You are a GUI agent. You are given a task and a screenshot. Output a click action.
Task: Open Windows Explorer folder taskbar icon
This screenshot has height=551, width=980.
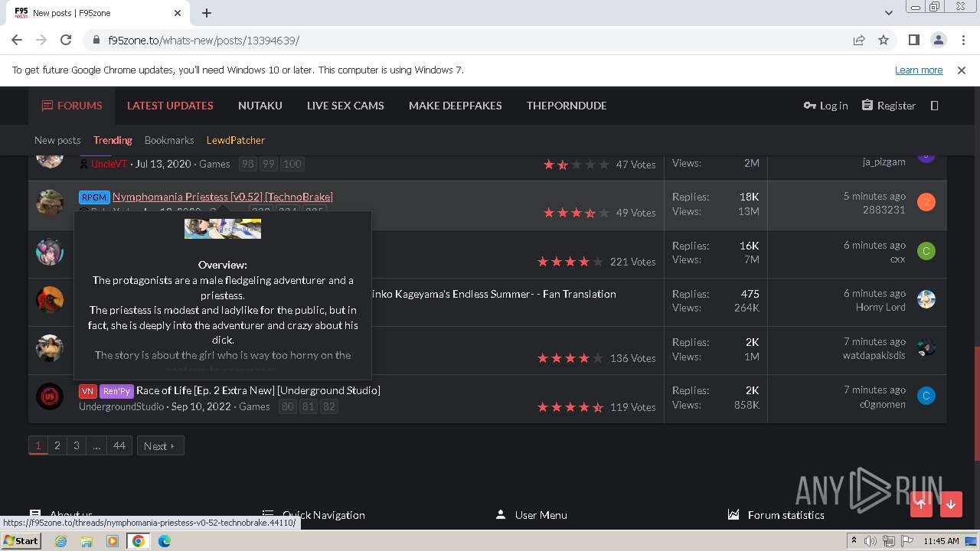tap(87, 541)
